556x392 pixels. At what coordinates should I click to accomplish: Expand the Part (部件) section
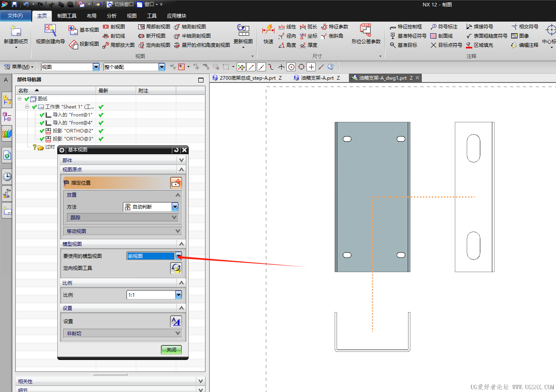point(123,160)
